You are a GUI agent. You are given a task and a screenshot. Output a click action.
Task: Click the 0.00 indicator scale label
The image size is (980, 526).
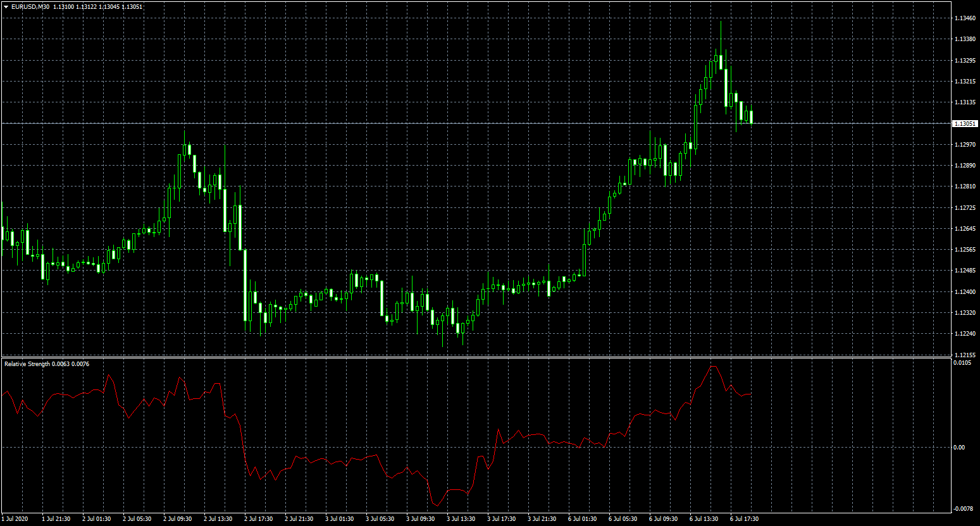pos(960,448)
